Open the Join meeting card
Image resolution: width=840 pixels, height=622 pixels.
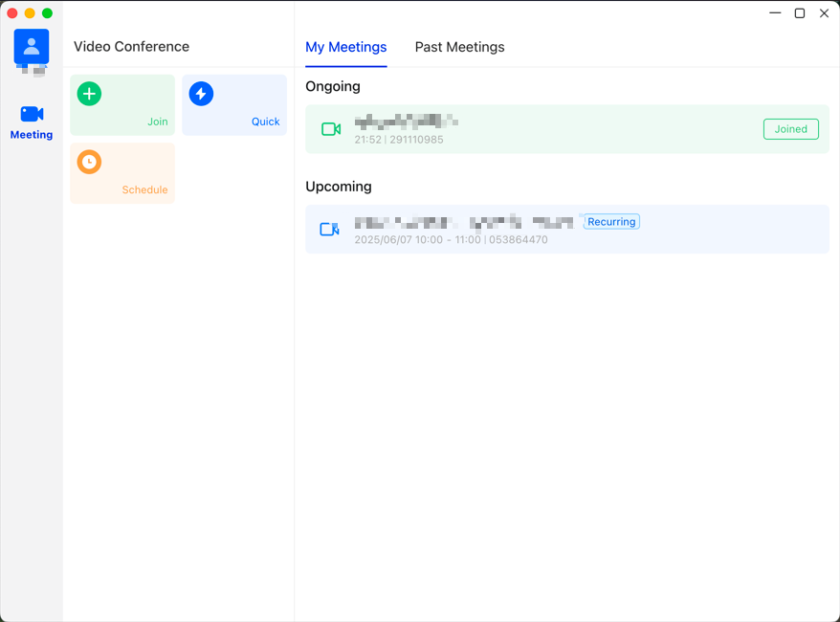122,105
